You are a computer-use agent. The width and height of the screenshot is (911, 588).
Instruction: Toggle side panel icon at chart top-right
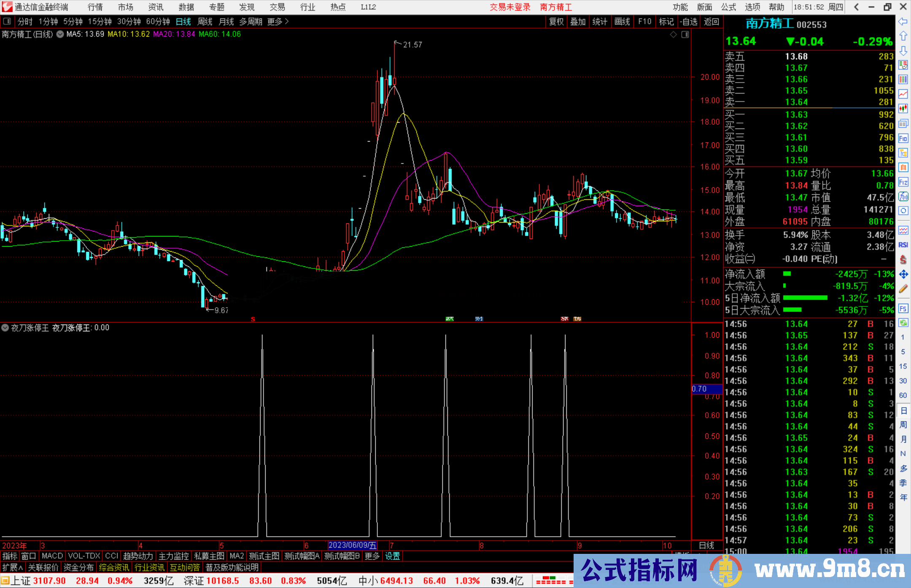pos(685,35)
